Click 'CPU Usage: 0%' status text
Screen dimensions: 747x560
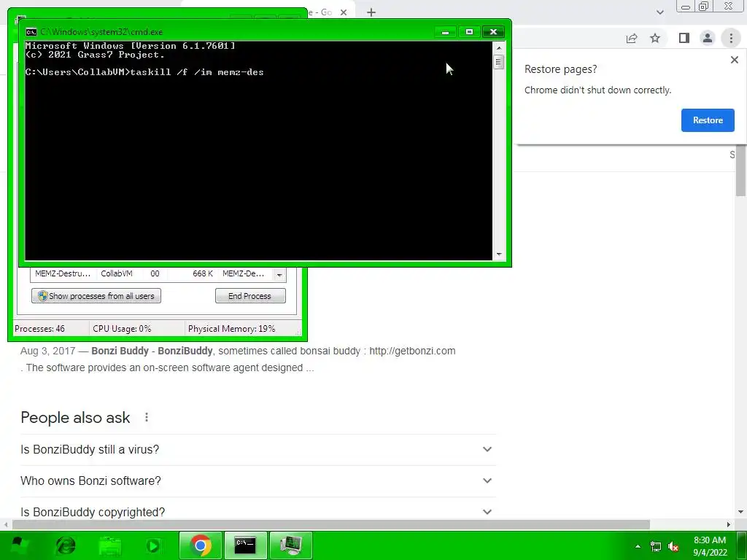[x=122, y=329]
